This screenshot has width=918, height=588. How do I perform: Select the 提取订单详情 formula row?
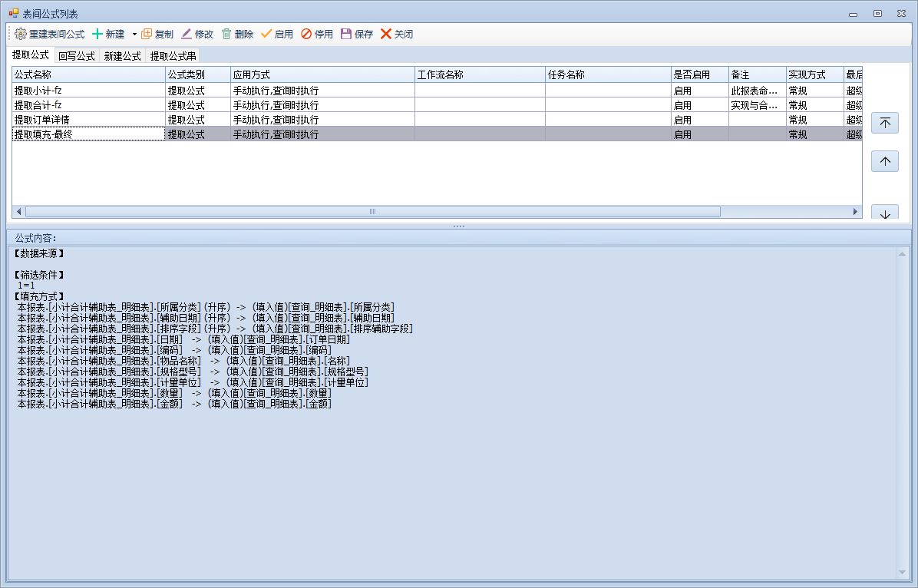click(x=88, y=120)
